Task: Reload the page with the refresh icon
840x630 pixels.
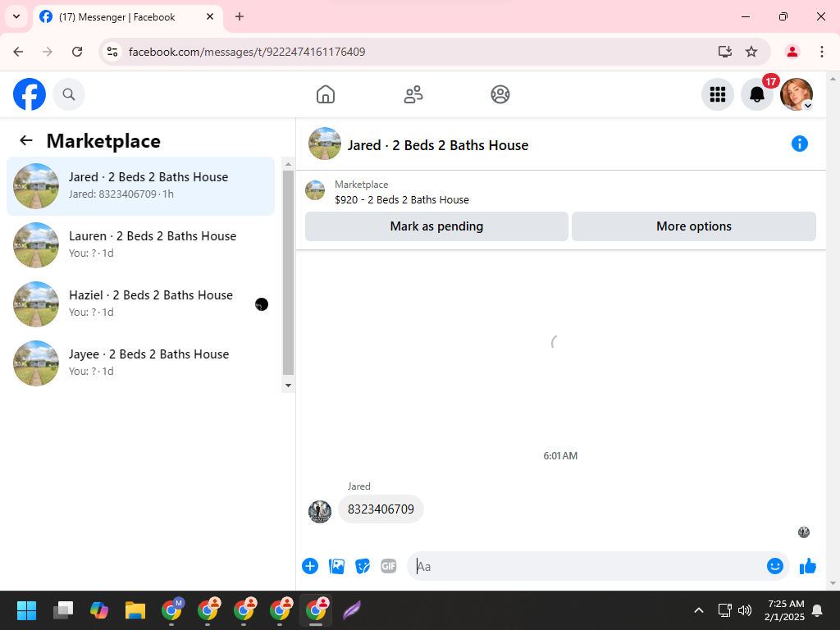Action: tap(77, 52)
